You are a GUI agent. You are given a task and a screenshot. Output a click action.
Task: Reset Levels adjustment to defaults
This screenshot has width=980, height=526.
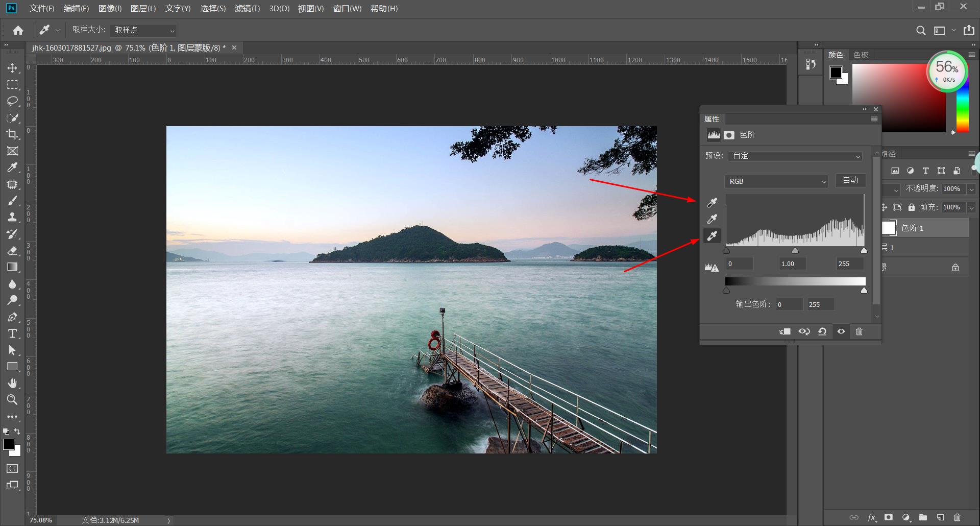pos(822,331)
